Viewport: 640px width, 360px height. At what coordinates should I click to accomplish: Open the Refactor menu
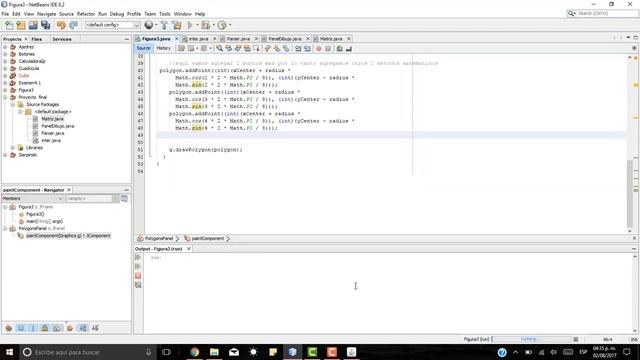pyautogui.click(x=86, y=14)
